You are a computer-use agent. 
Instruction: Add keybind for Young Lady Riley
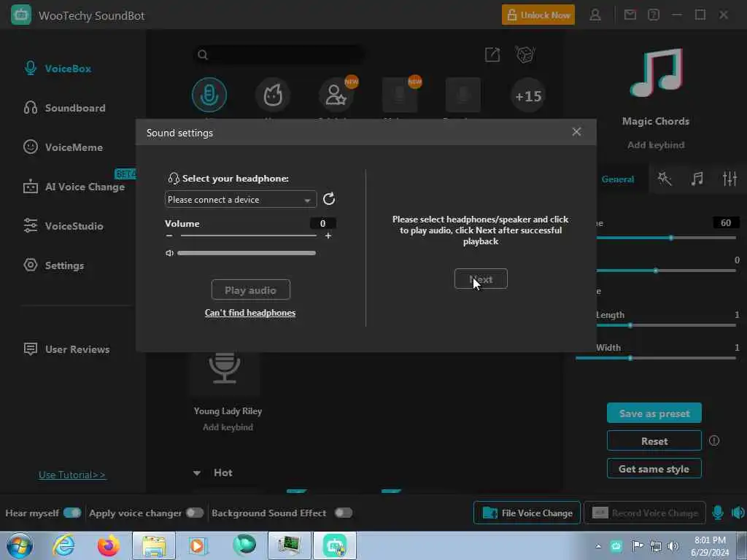point(228,427)
